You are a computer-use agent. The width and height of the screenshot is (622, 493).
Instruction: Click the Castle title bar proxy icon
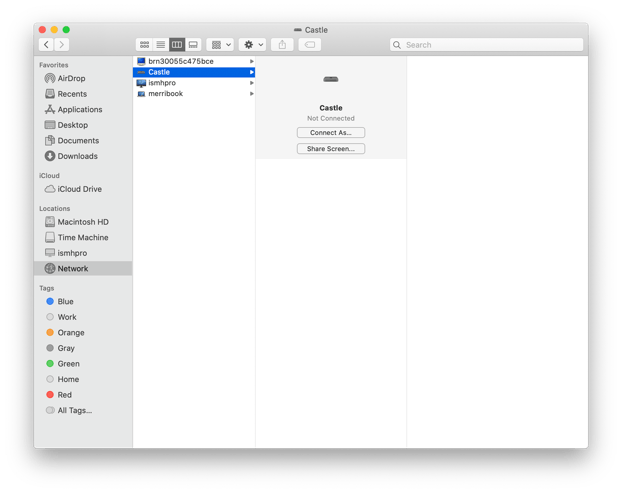[298, 30]
